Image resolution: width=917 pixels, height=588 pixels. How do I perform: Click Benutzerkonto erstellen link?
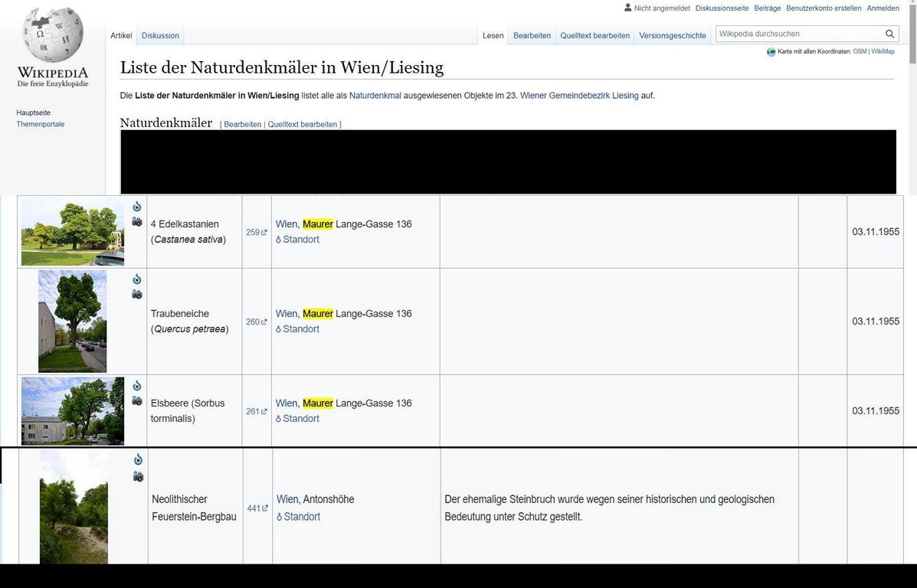pos(824,8)
